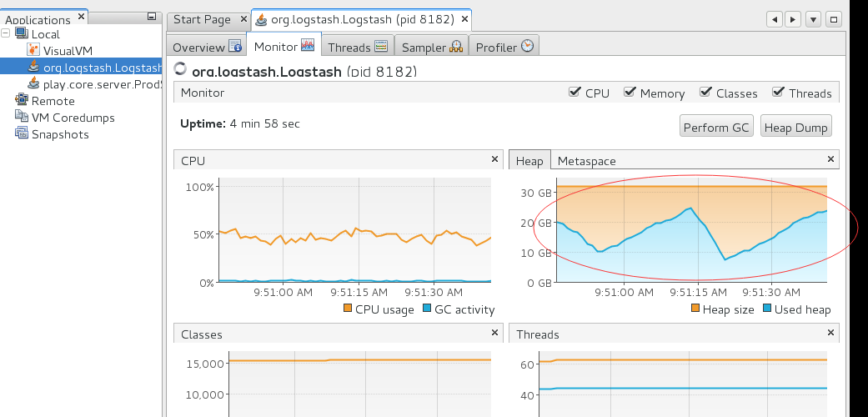The image size is (868, 417).
Task: Close the Applications panel
Action: coord(81,17)
